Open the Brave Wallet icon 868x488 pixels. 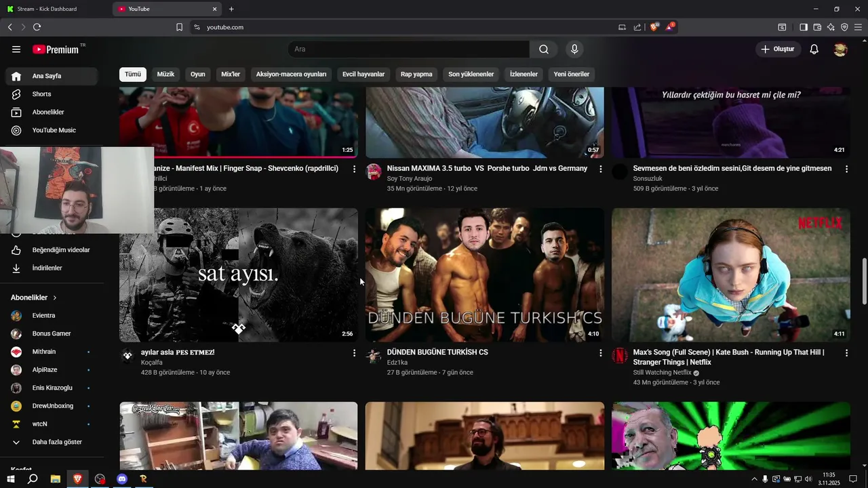(x=817, y=27)
